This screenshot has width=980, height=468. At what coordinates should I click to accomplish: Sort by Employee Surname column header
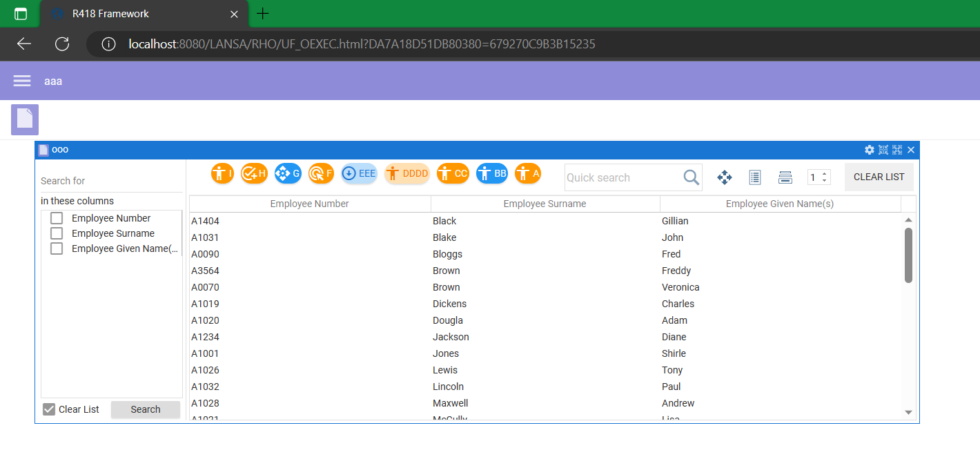[x=545, y=204]
